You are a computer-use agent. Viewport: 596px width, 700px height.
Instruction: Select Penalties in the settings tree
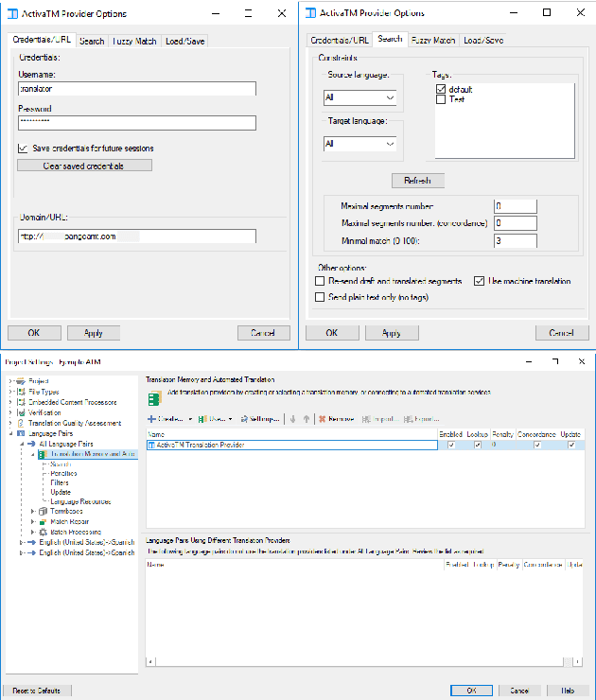[x=63, y=473]
